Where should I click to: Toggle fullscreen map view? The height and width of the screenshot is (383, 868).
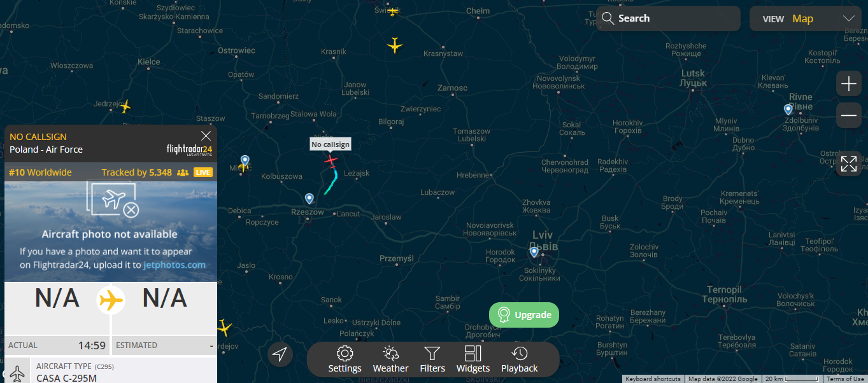click(x=849, y=164)
